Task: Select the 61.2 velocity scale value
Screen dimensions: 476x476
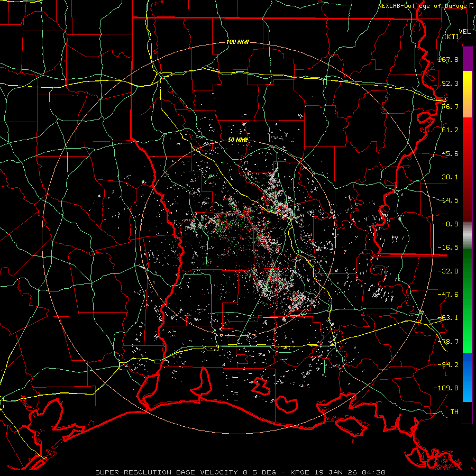Action: click(x=450, y=130)
